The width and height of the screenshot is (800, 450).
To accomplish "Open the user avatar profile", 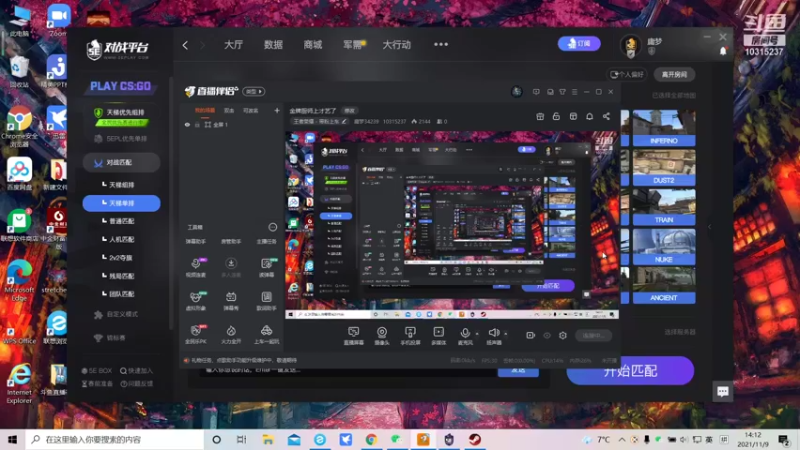I will pos(631,45).
